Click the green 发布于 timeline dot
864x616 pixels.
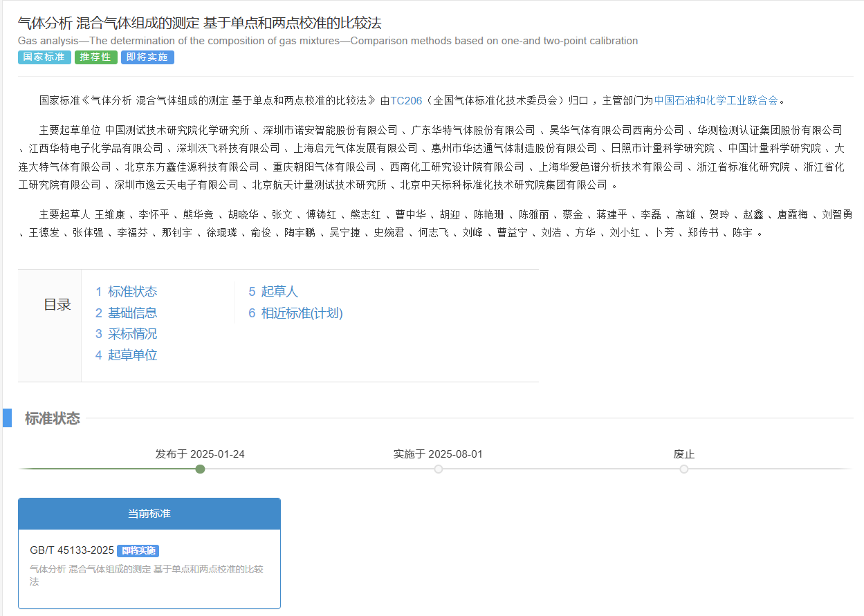pos(200,469)
